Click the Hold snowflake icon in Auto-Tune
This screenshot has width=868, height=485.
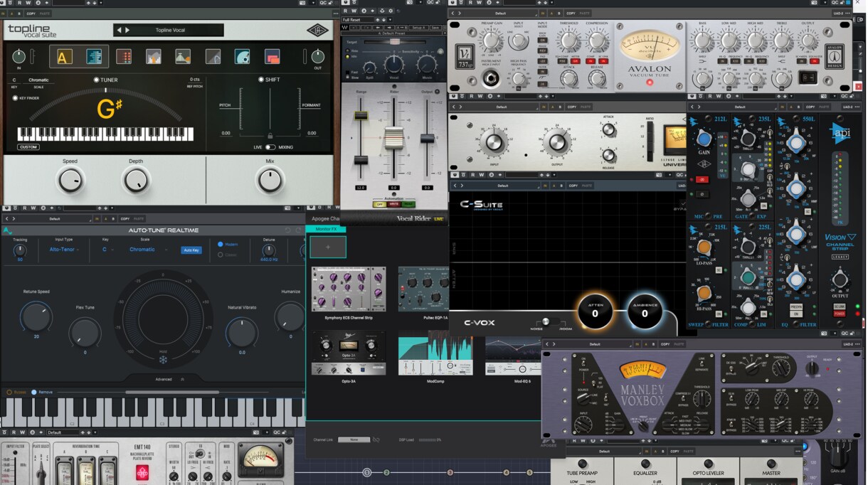click(163, 359)
